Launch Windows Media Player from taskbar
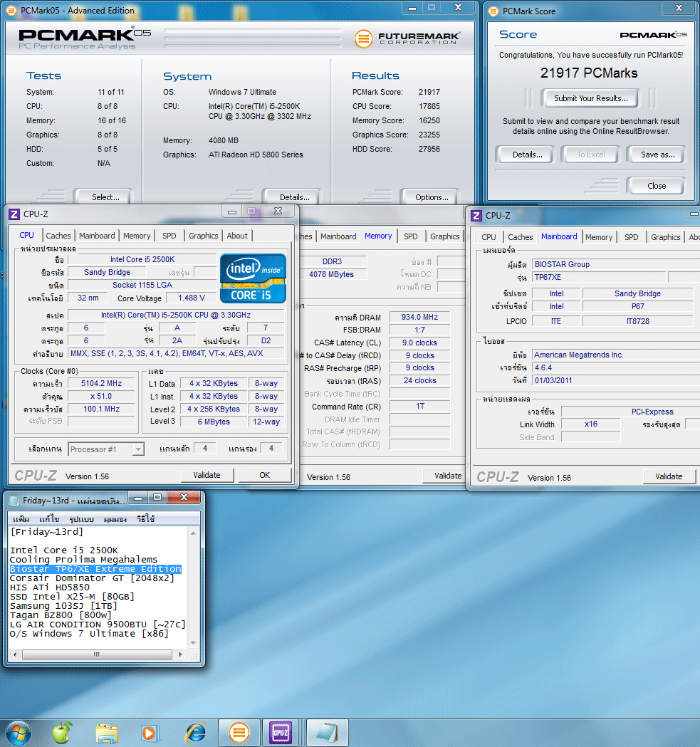This screenshot has height=747, width=700. click(149, 733)
